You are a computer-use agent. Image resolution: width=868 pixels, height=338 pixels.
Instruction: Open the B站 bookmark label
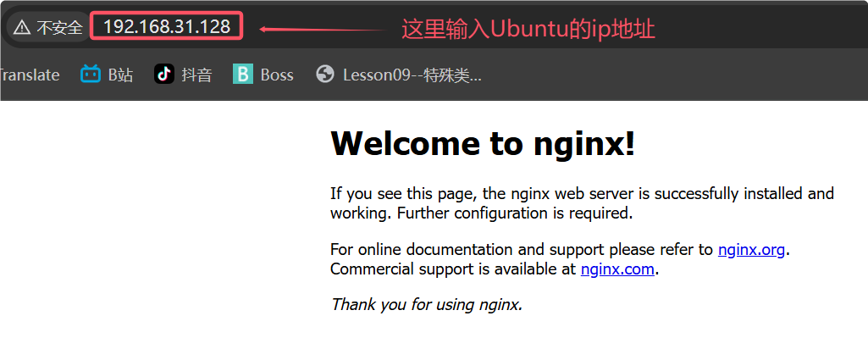(x=120, y=75)
